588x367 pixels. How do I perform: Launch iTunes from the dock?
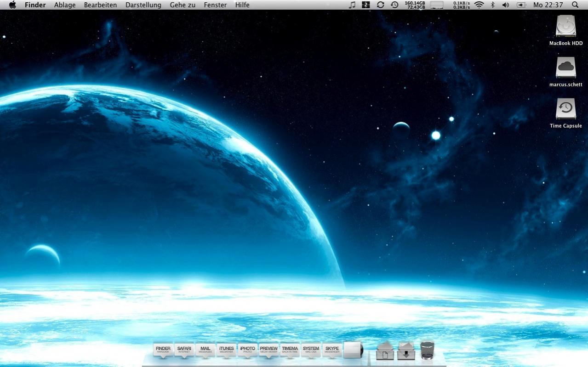(227, 350)
